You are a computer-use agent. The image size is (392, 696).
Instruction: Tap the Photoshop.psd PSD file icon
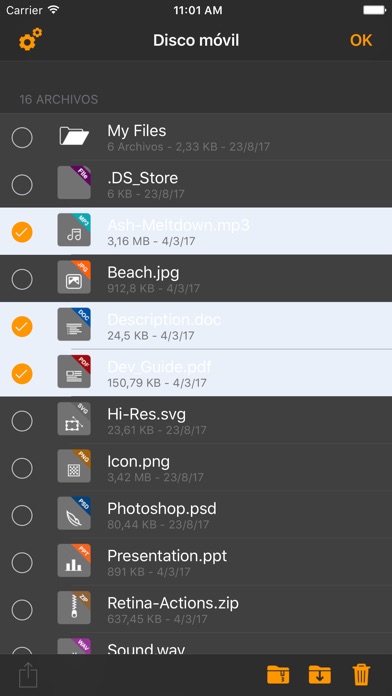tap(74, 513)
